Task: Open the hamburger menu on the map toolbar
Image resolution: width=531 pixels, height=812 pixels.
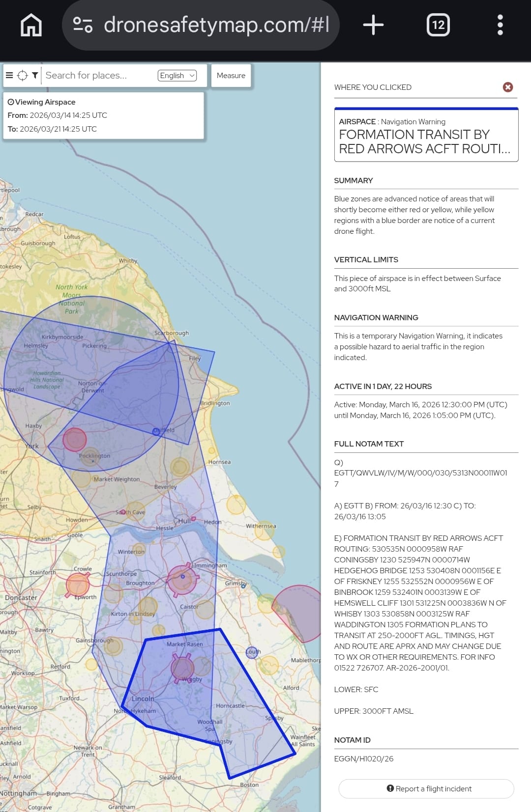Action: click(x=9, y=75)
